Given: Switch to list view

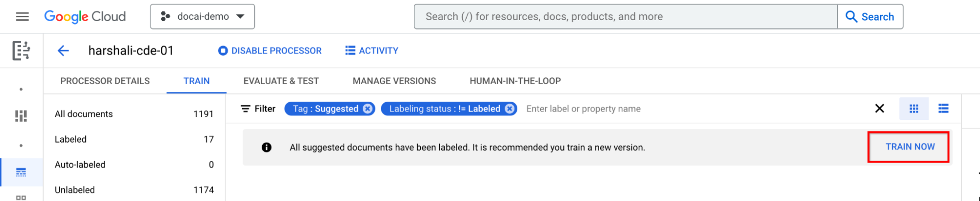Looking at the screenshot, I should [943, 109].
